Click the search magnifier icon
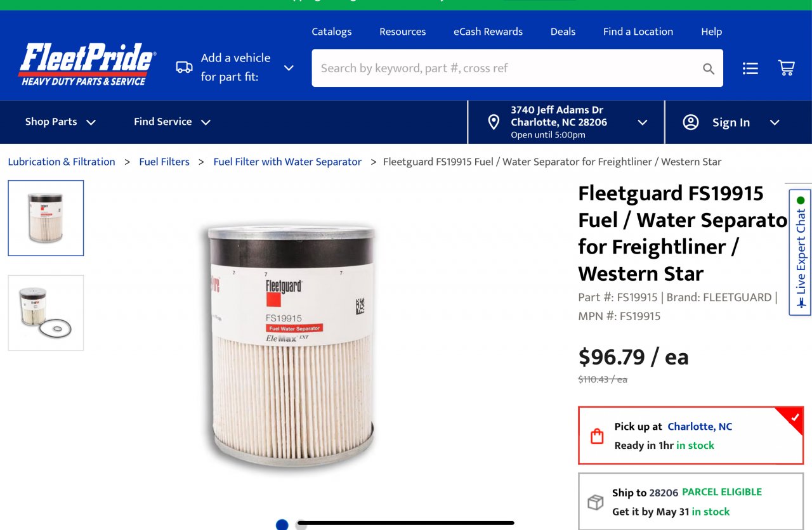Viewport: 812px width, 530px height. point(709,68)
